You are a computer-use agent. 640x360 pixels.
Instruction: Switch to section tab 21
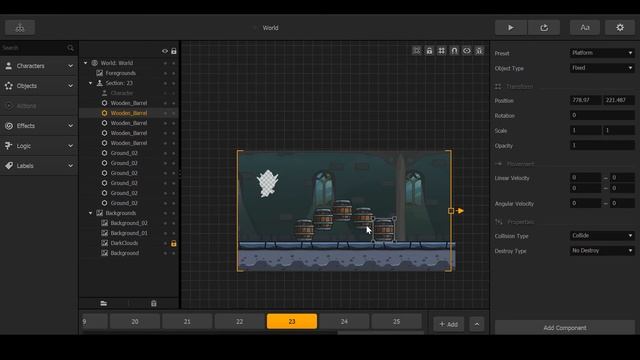pyautogui.click(x=187, y=322)
